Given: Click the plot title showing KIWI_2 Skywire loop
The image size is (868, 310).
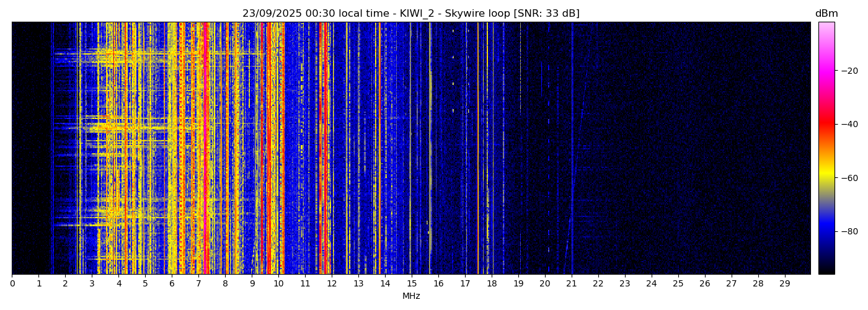Looking at the screenshot, I should (x=410, y=14).
